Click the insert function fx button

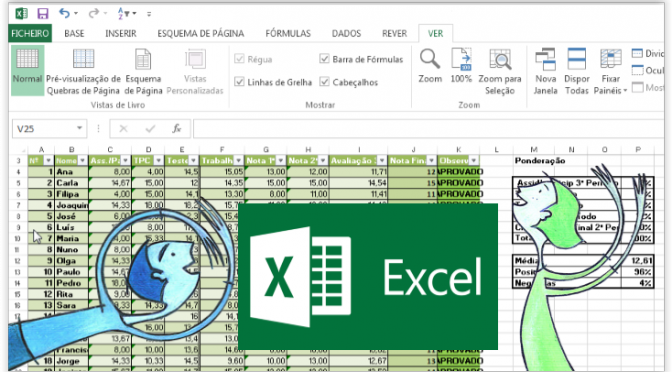[176, 129]
